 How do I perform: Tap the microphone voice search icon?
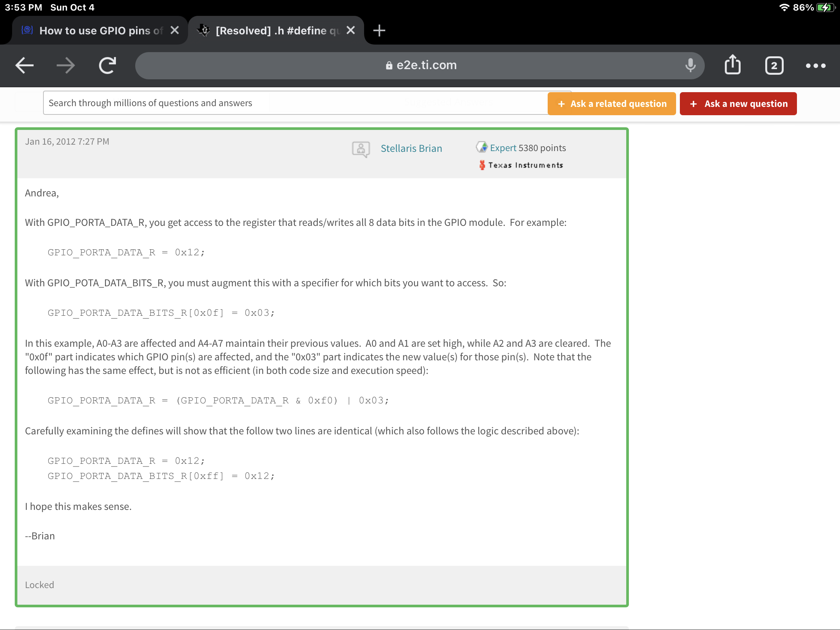690,65
